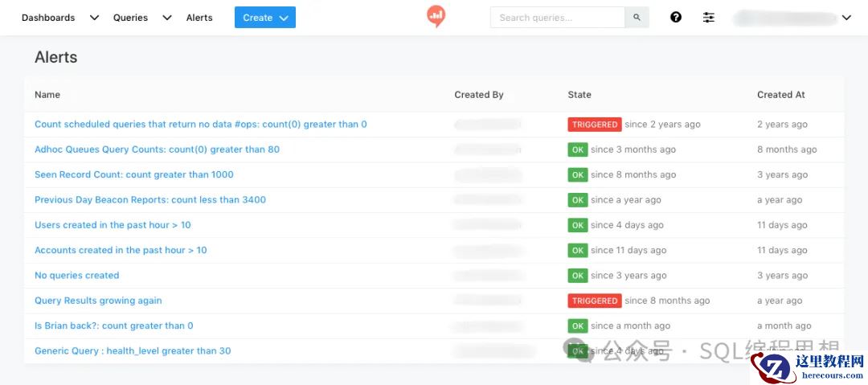Click TRIGGERED badge for Query Results alert

pyautogui.click(x=595, y=301)
